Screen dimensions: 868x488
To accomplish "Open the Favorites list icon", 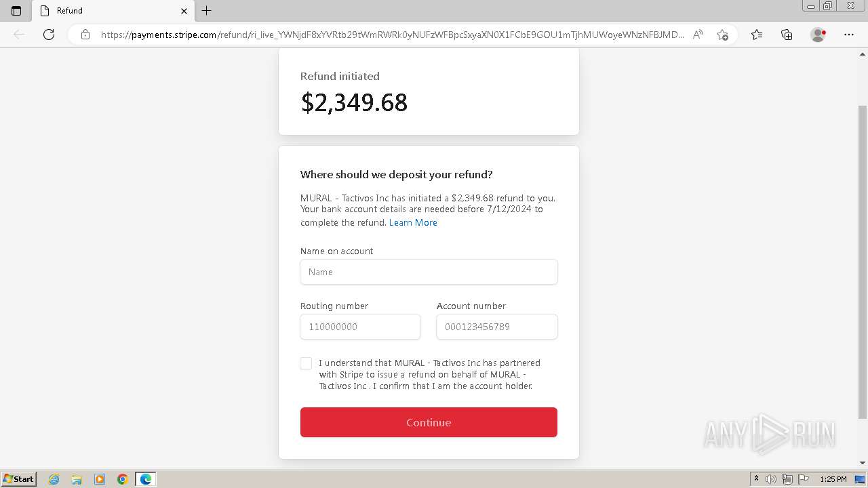I will 757,35.
